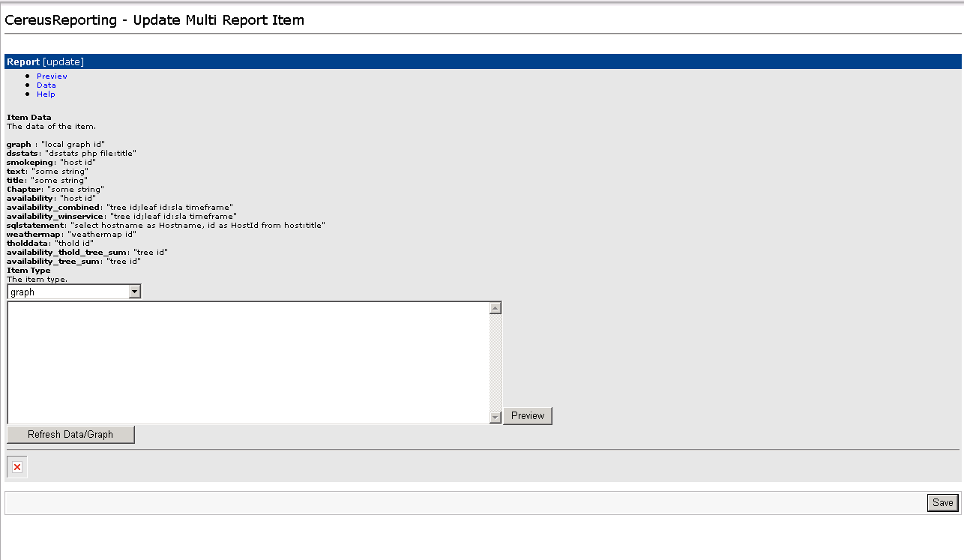Click "The data of the item." description
The height and width of the screenshot is (560, 964).
tap(51, 126)
